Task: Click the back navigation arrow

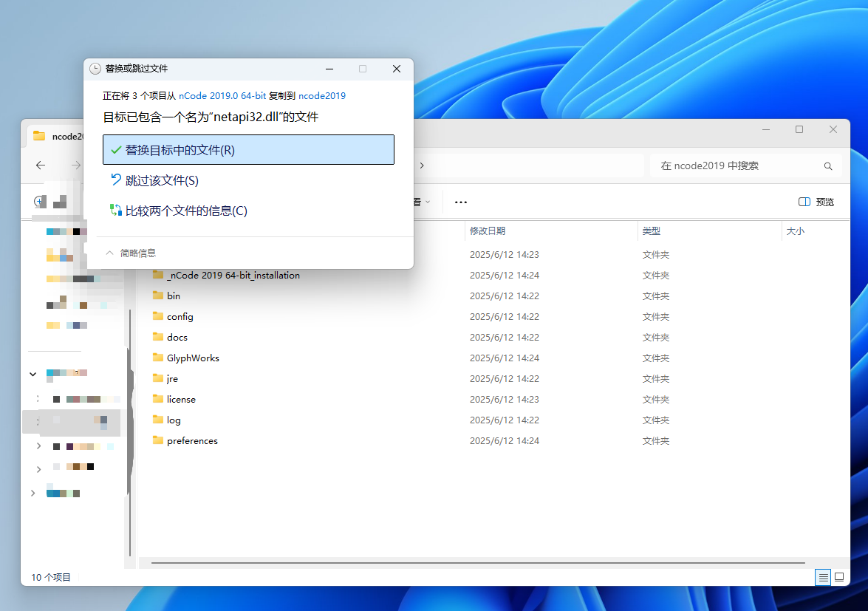Action: [x=41, y=165]
